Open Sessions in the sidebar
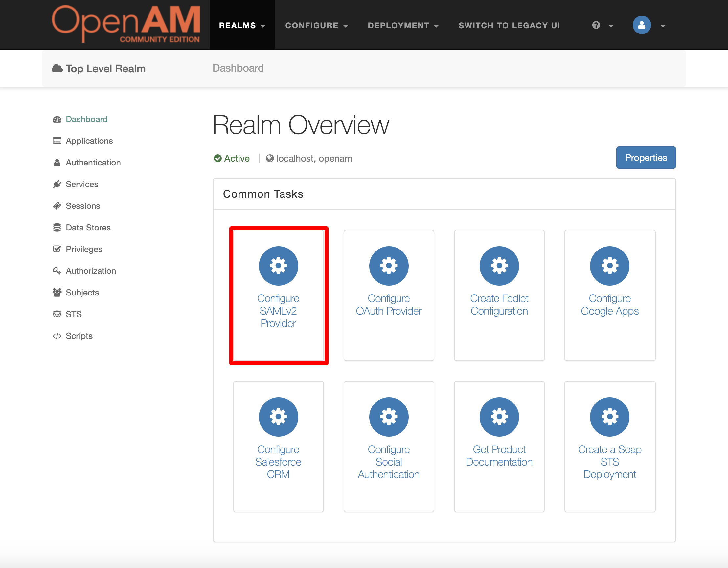Viewport: 728px width, 568px height. tap(83, 206)
